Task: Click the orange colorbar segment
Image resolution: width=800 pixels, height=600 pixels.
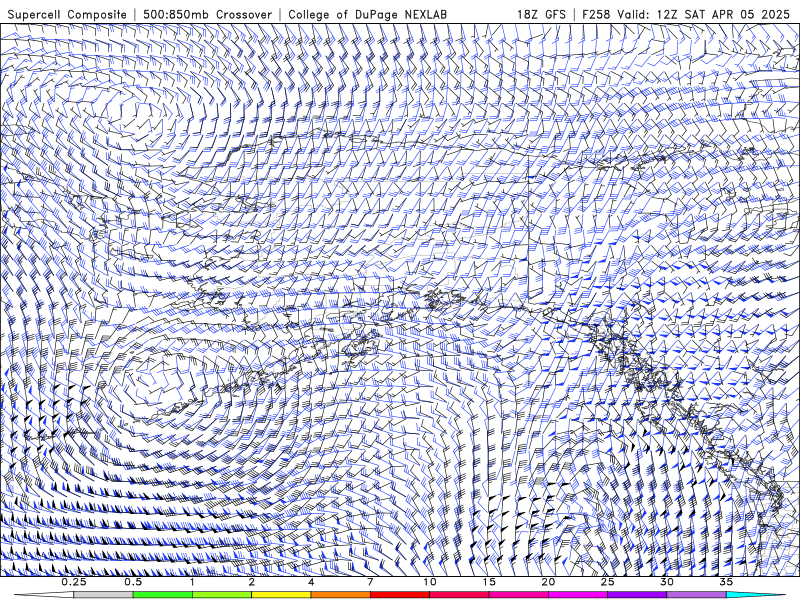Action: point(340,595)
